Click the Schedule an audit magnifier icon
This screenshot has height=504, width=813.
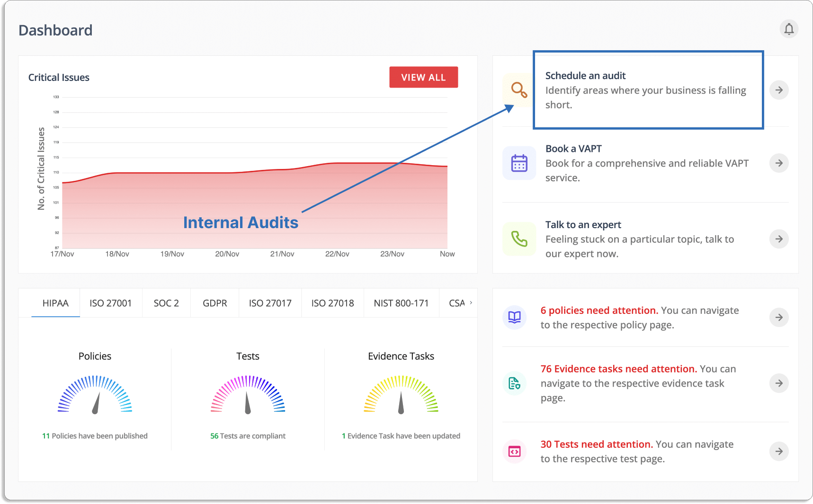pos(519,89)
